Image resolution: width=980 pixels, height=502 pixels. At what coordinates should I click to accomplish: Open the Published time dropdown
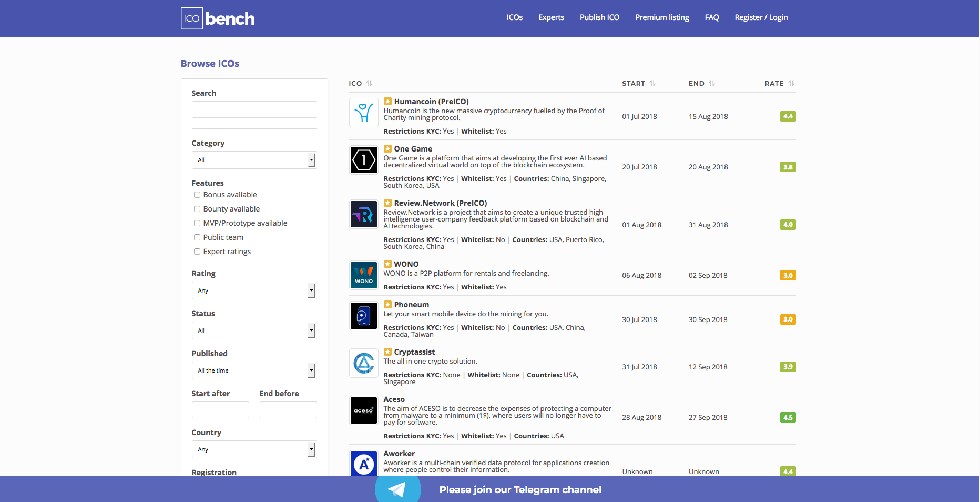pos(254,370)
